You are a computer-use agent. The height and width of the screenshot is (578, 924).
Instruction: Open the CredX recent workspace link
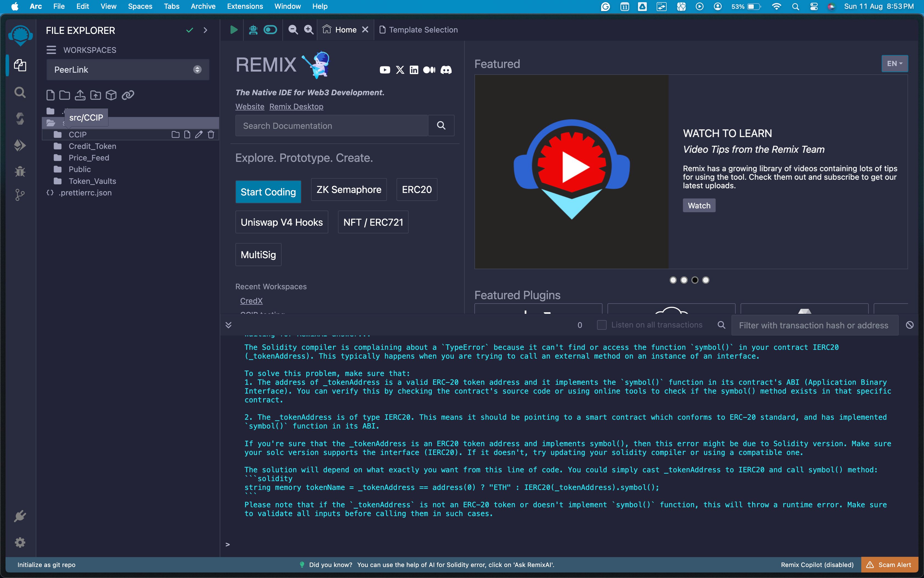tap(251, 301)
